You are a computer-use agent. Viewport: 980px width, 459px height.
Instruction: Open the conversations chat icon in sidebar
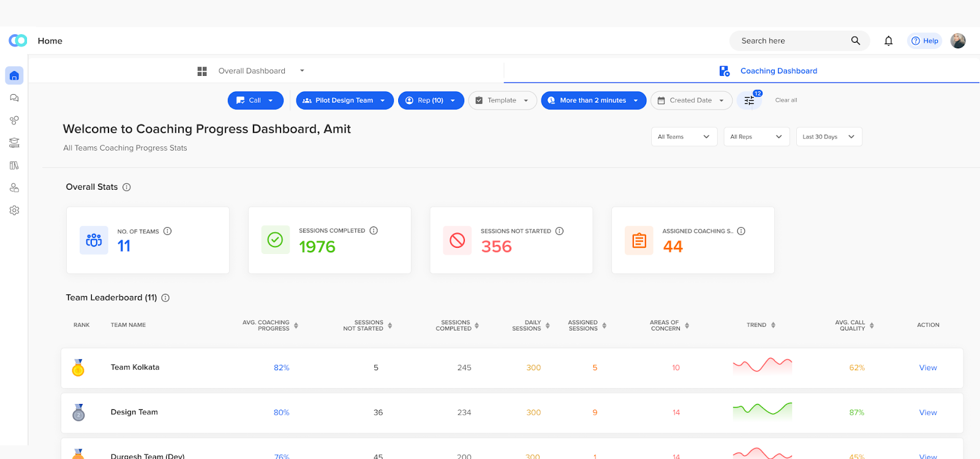pos(14,98)
